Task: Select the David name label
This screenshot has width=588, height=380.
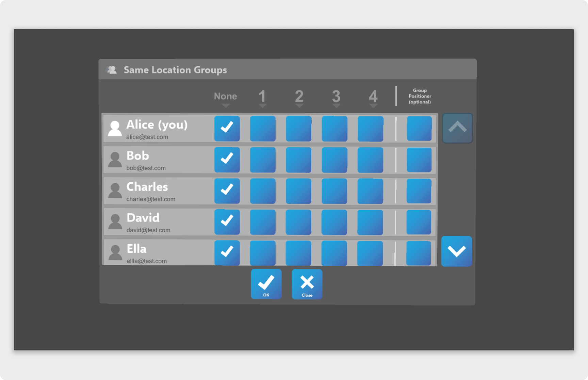Action: [143, 218]
